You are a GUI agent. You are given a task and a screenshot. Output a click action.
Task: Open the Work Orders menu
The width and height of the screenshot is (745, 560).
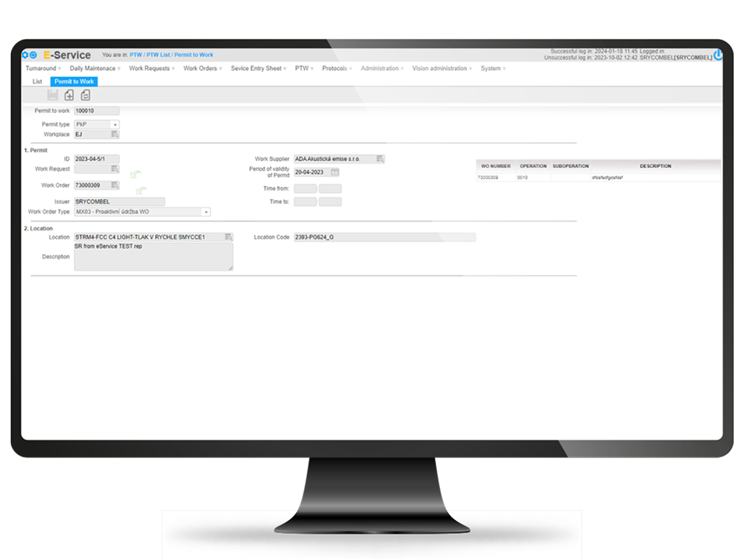202,68
